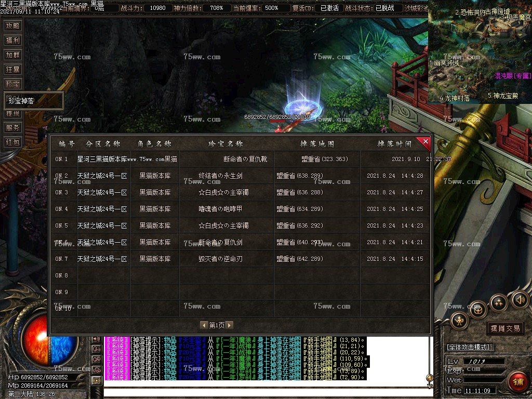Select the two-person team chat channel icon
This screenshot has height=399, width=532.
(x=96, y=360)
